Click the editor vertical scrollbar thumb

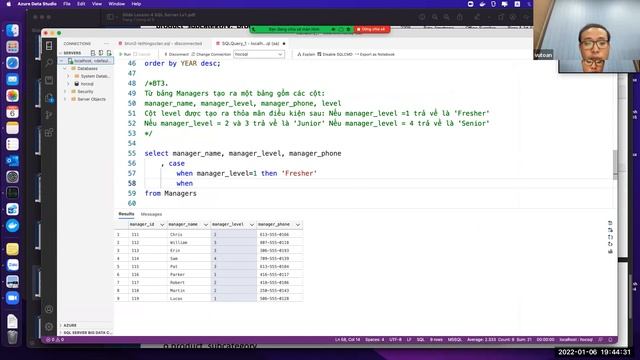(615, 164)
